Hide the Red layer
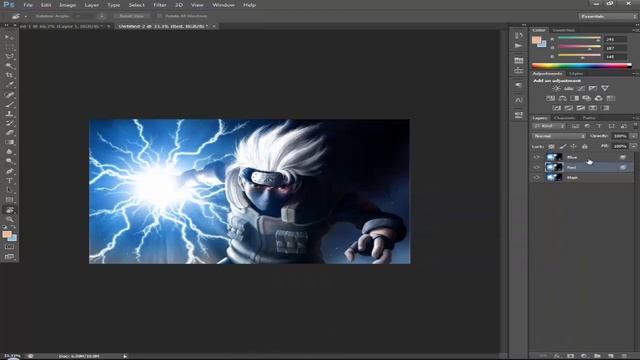The height and width of the screenshot is (360, 640). 536,167
